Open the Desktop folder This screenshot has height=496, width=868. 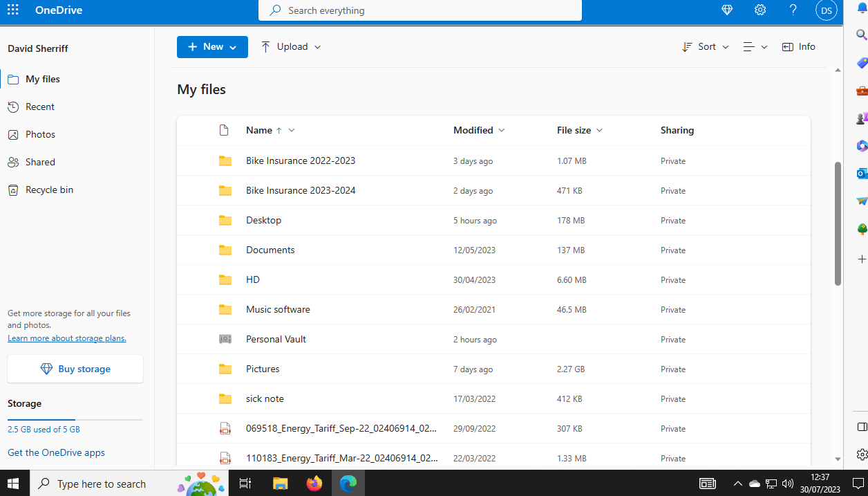pos(263,220)
